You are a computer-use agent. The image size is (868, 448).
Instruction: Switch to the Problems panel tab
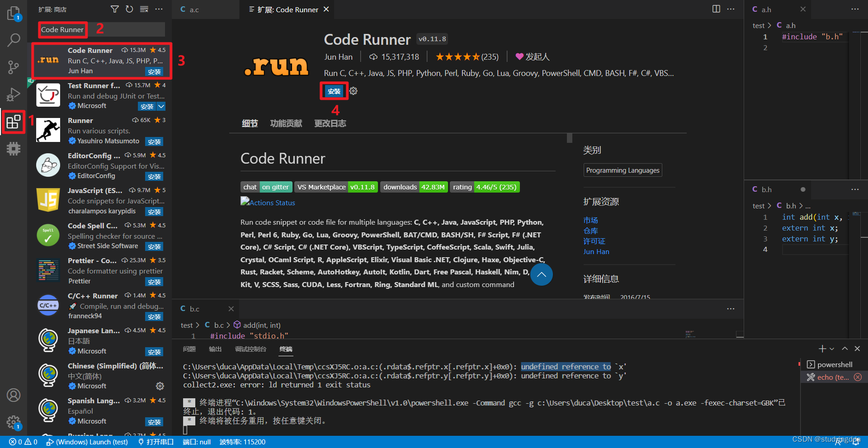(x=189, y=349)
